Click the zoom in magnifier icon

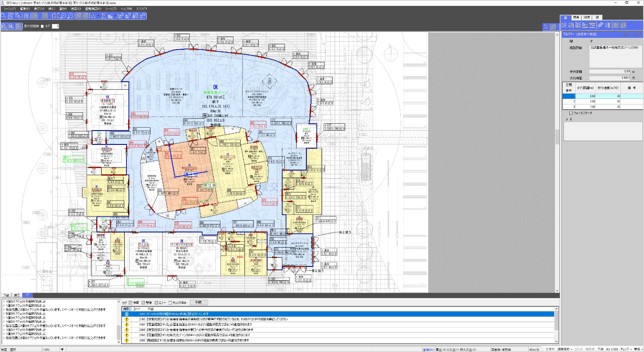click(x=63, y=16)
